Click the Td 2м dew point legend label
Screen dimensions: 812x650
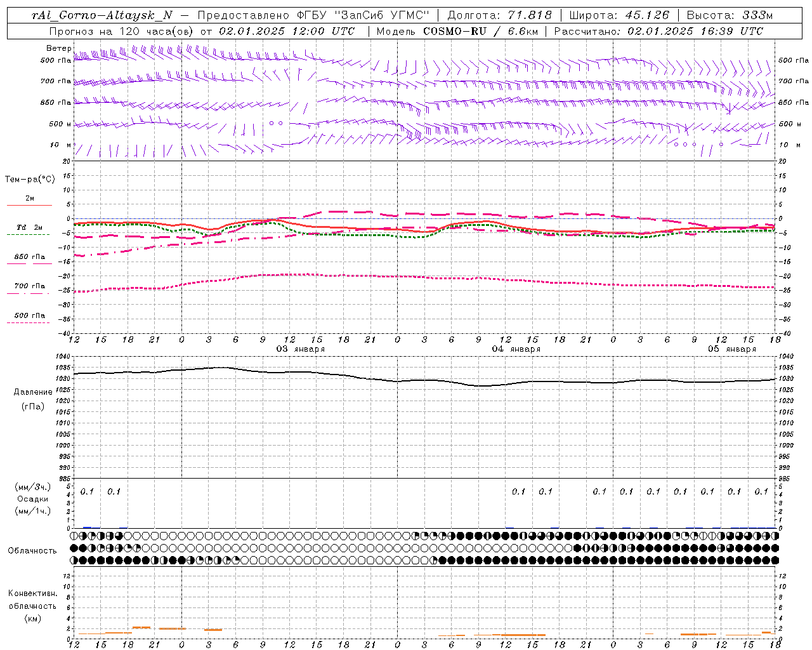(x=29, y=227)
